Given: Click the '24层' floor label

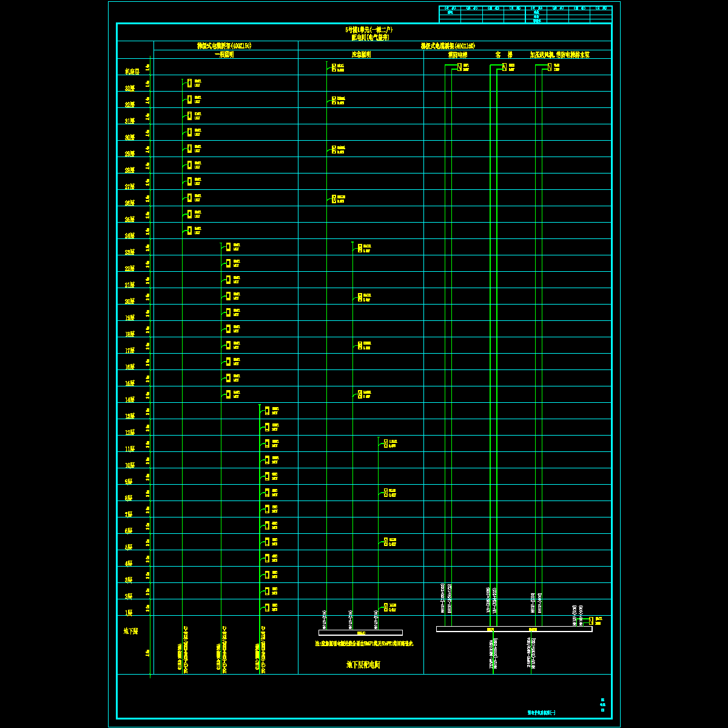Looking at the screenshot, I should tap(130, 235).
